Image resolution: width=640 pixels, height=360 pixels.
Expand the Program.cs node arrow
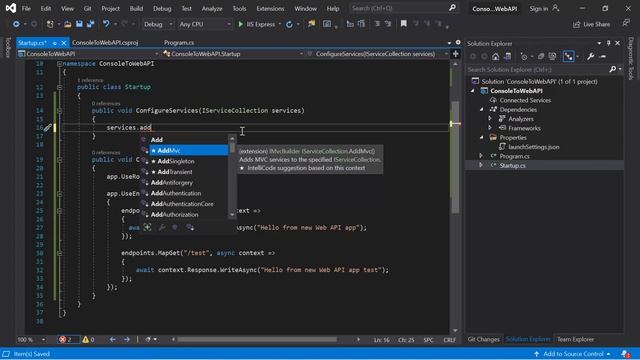pyautogui.click(x=481, y=156)
